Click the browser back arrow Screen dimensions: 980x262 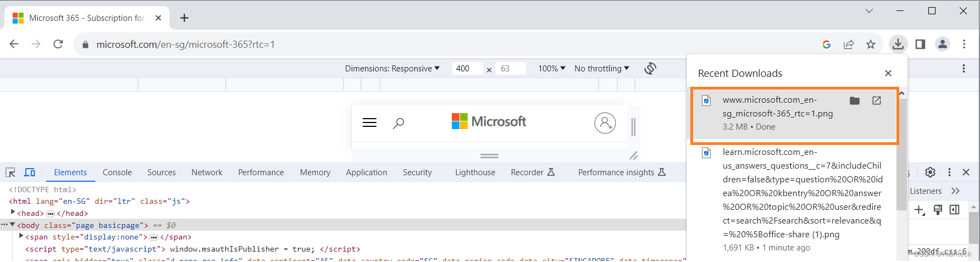[14, 44]
